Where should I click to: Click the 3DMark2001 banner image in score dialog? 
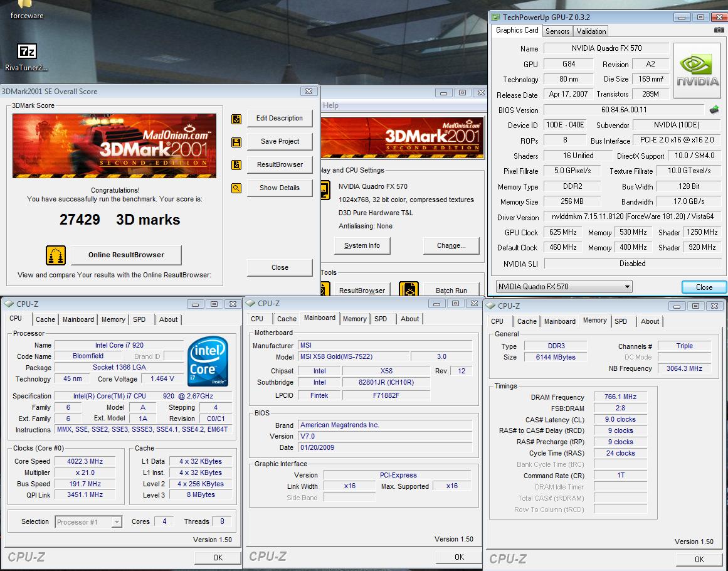[x=114, y=146]
